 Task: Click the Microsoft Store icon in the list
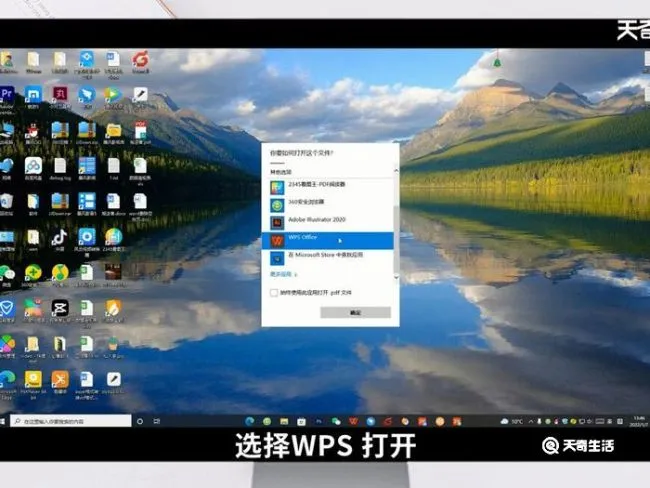pos(277,259)
